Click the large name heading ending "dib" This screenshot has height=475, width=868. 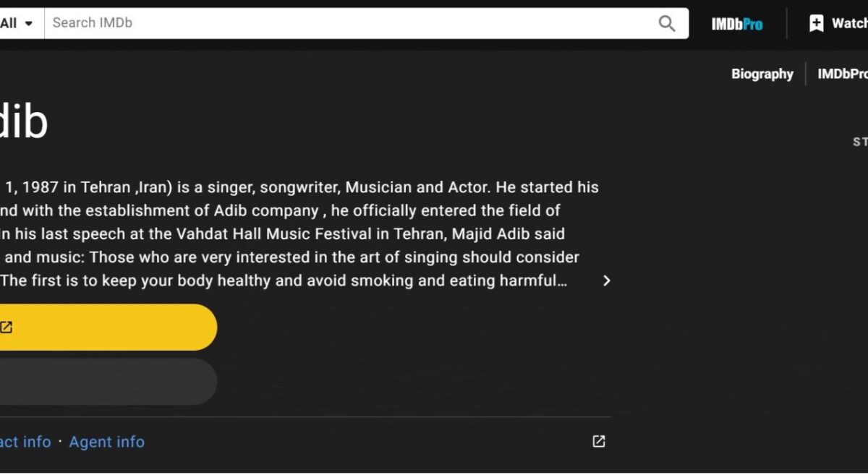(23, 122)
